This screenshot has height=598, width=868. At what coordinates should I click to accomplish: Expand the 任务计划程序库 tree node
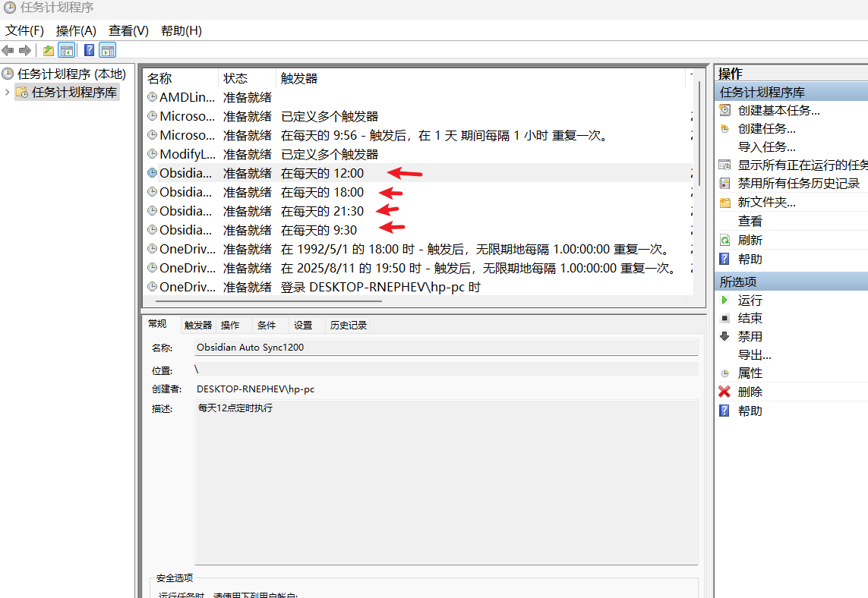click(7, 92)
